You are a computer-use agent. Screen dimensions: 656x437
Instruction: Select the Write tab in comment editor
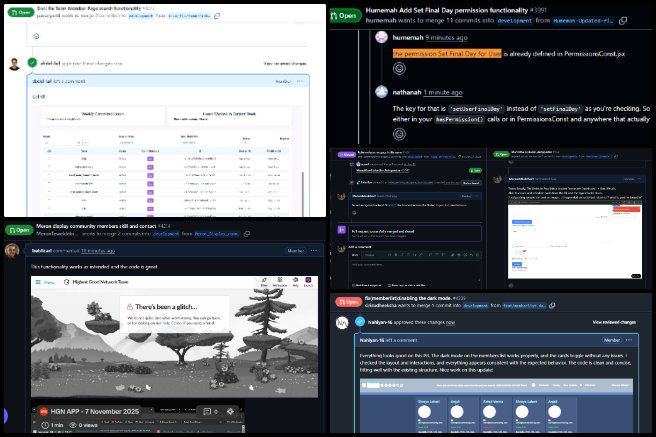coord(355,255)
